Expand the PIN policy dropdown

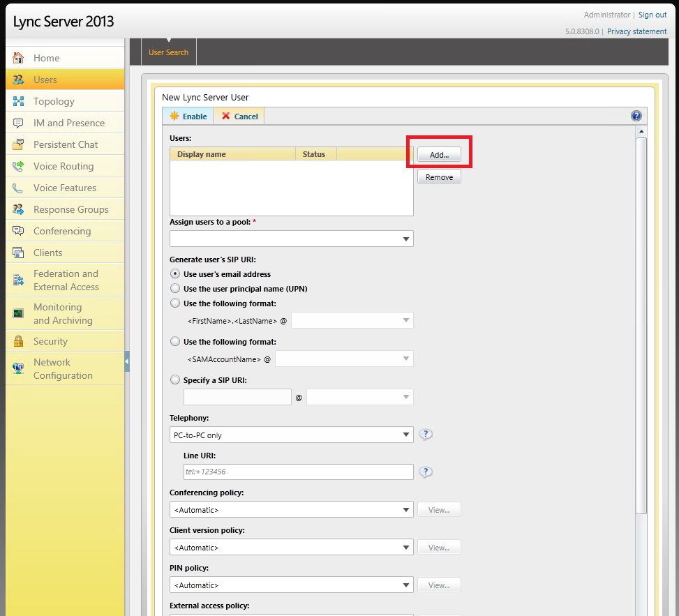point(292,585)
